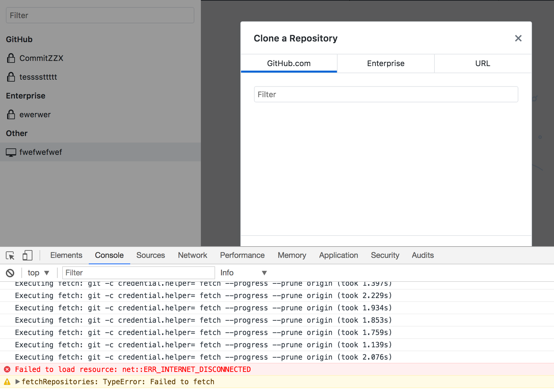Image resolution: width=554 pixels, height=392 pixels.
Task: Clear the console with the ban icon
Action: [10, 273]
